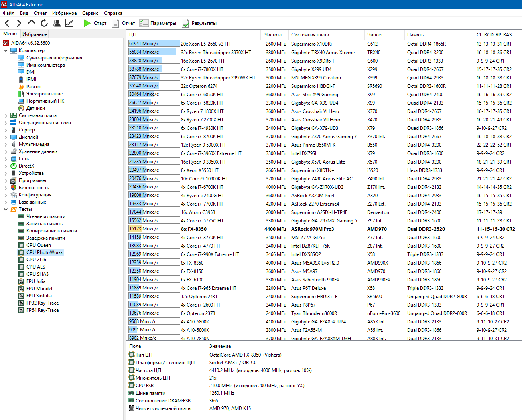The image size is (522, 420).
Task: Collapse the Тесты tree node
Action: (x=6, y=209)
